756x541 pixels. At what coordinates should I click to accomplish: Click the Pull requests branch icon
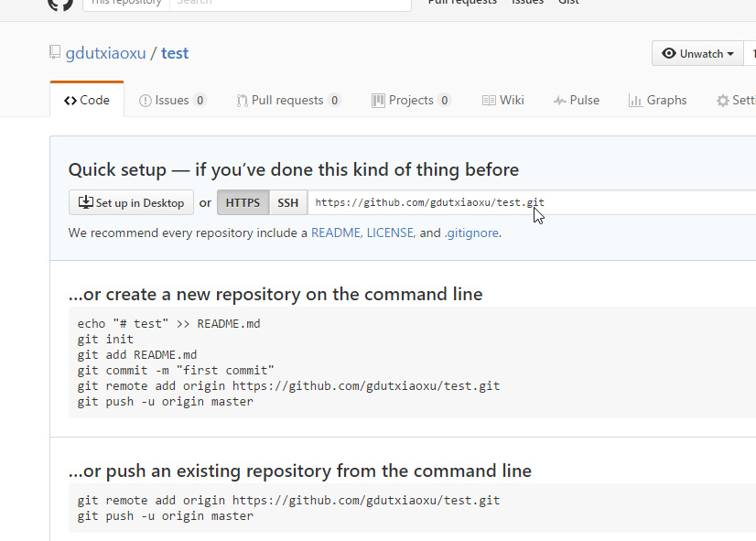tap(242, 101)
